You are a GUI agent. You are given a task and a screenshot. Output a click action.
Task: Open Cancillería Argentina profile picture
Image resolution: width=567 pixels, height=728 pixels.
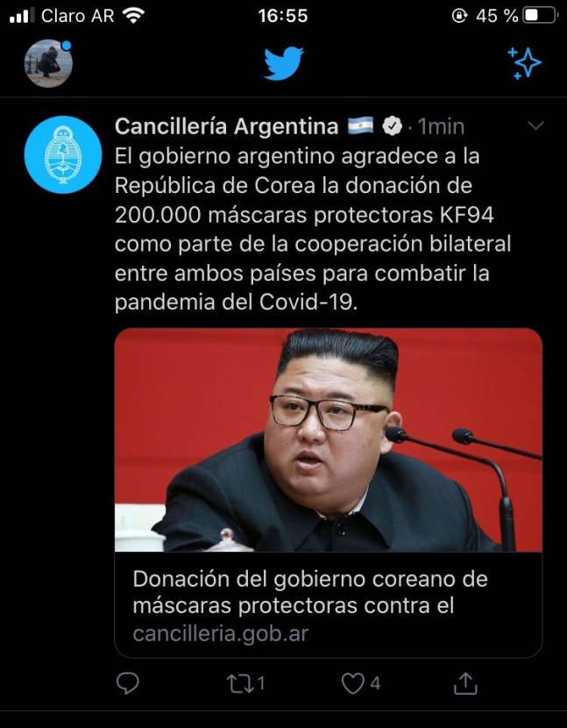tap(63, 154)
